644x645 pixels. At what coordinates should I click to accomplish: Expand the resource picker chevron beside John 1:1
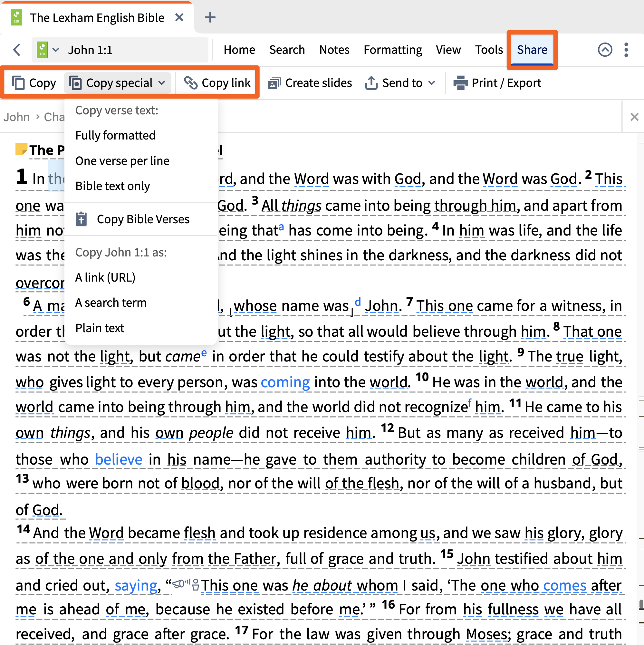pos(56,50)
